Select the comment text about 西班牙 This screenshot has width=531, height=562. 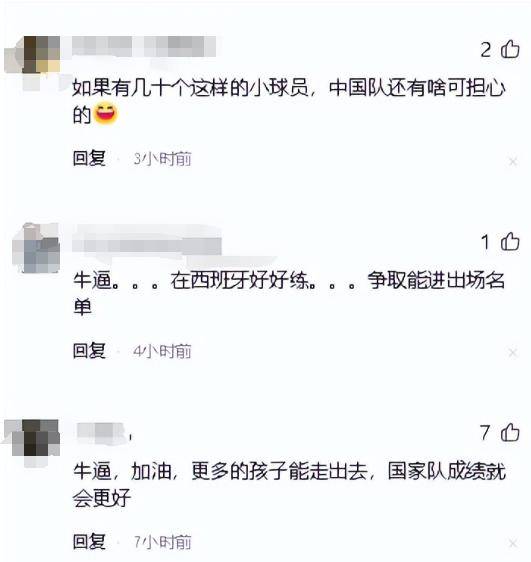pyautogui.click(x=289, y=294)
